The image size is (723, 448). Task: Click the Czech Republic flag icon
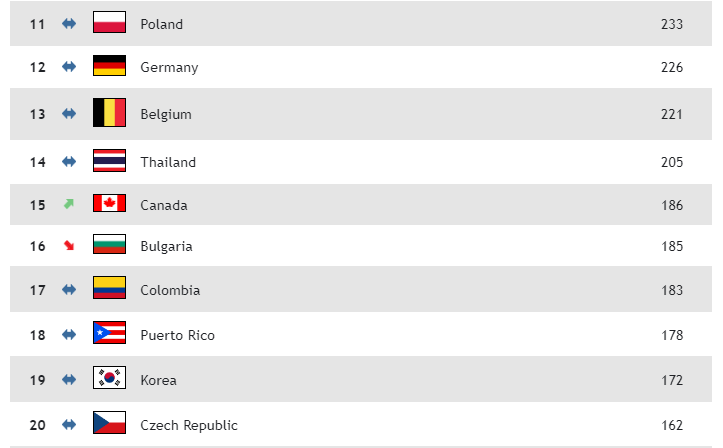109,424
